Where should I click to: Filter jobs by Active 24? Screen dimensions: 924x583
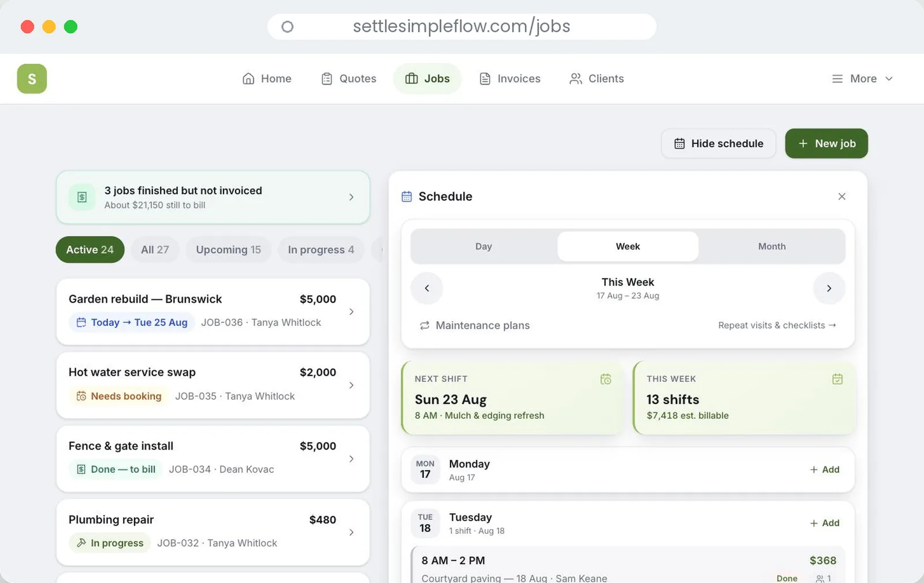(90, 250)
